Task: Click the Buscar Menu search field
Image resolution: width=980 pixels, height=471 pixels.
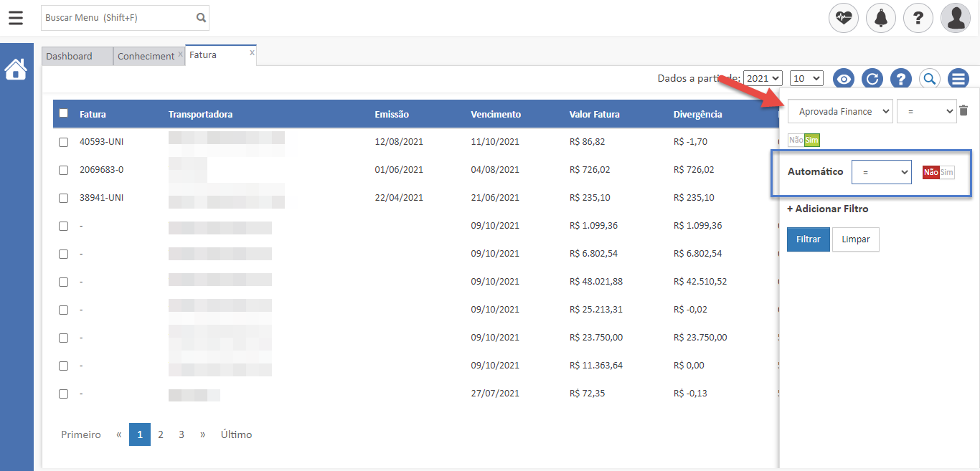Action: tap(118, 17)
